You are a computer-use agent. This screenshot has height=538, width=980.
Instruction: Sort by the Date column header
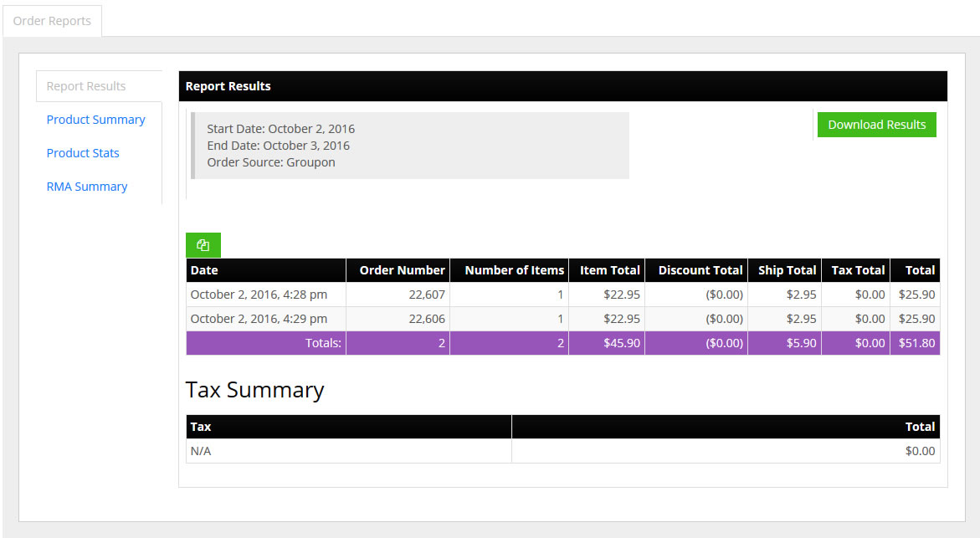tap(266, 270)
